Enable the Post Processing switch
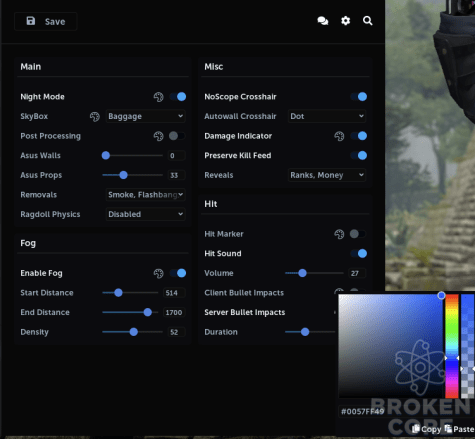Viewport: 475px width, 439px height. pos(177,136)
